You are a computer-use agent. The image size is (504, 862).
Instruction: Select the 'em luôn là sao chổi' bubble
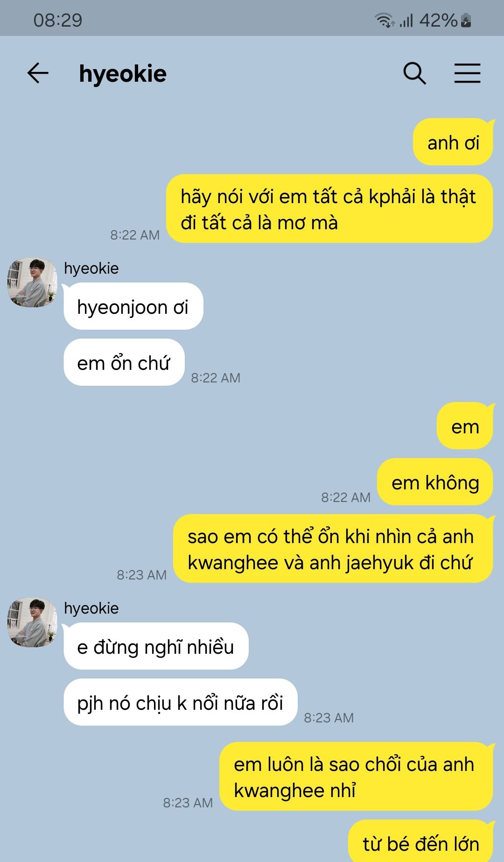[x=356, y=777]
